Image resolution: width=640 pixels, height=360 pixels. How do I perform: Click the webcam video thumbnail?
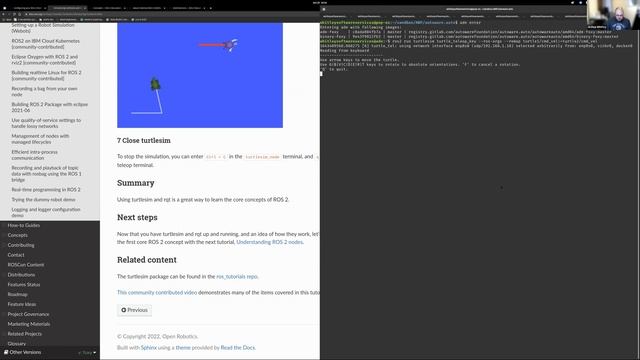[613, 15]
